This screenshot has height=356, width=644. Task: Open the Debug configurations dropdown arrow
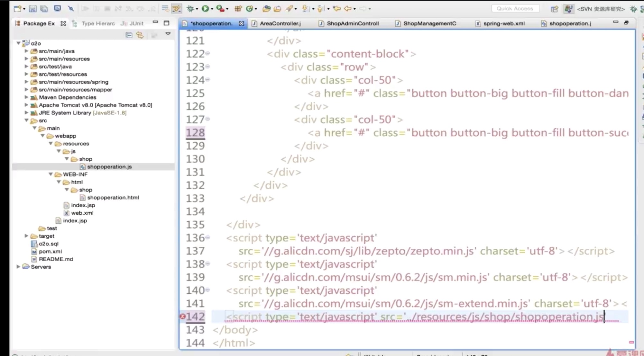pos(197,9)
